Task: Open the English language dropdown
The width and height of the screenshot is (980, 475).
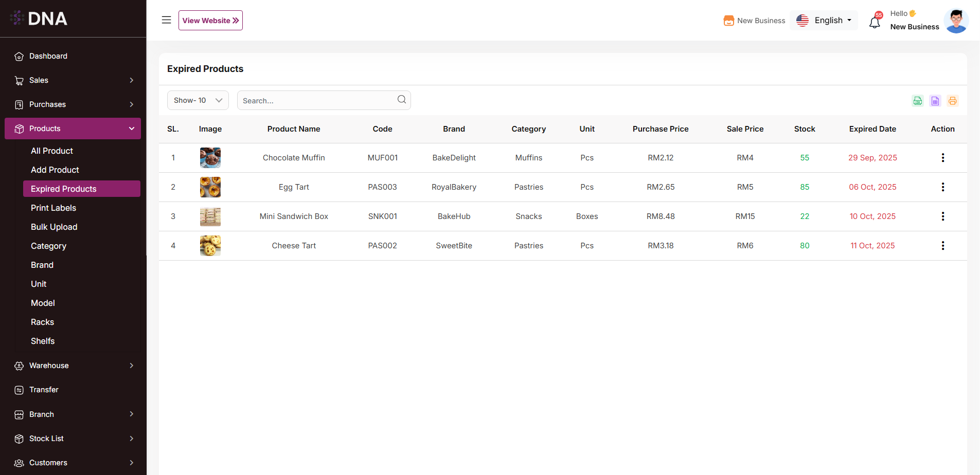Action: pyautogui.click(x=824, y=21)
